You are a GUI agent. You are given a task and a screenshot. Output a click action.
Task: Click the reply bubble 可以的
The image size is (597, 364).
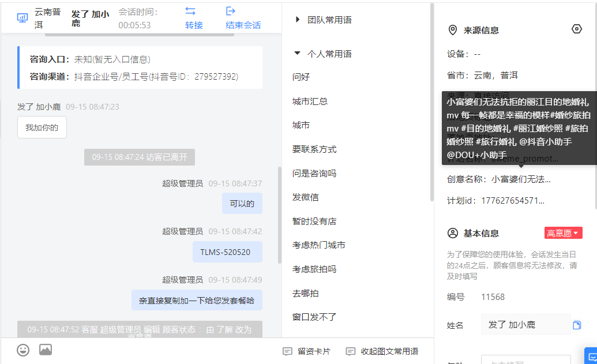point(242,203)
